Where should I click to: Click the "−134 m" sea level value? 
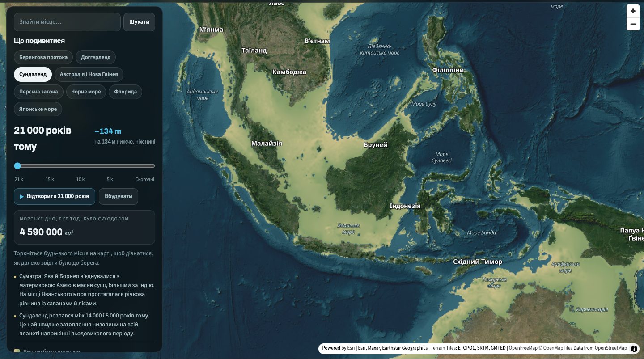(x=108, y=131)
